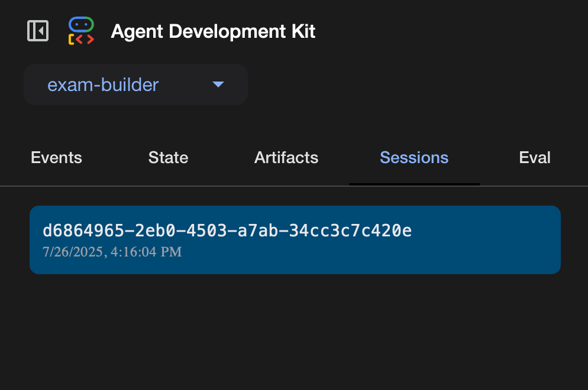Collapse the side panel with sidebar icon
The height and width of the screenshot is (390, 588).
tap(38, 31)
